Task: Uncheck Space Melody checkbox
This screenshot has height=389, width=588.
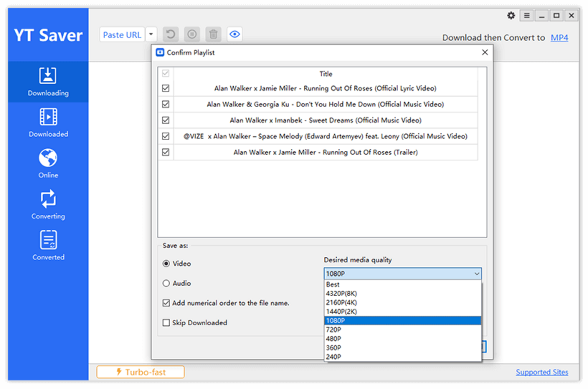Action: coord(165,136)
